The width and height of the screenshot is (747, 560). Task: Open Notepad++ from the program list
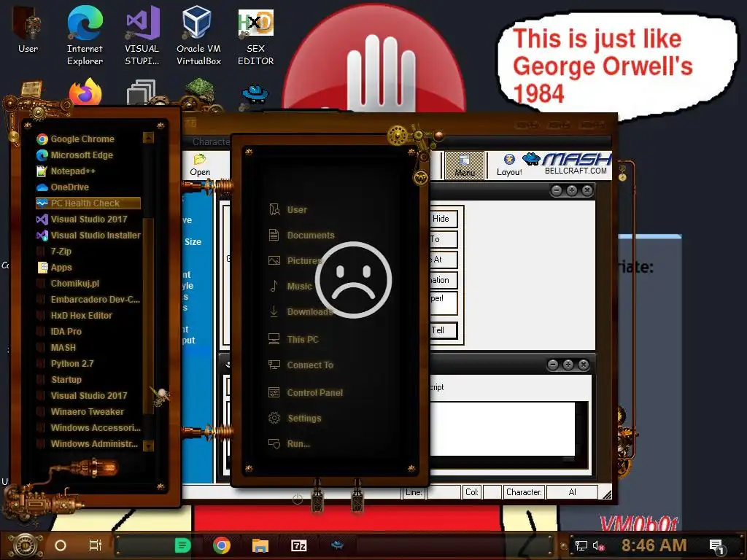tap(88, 171)
